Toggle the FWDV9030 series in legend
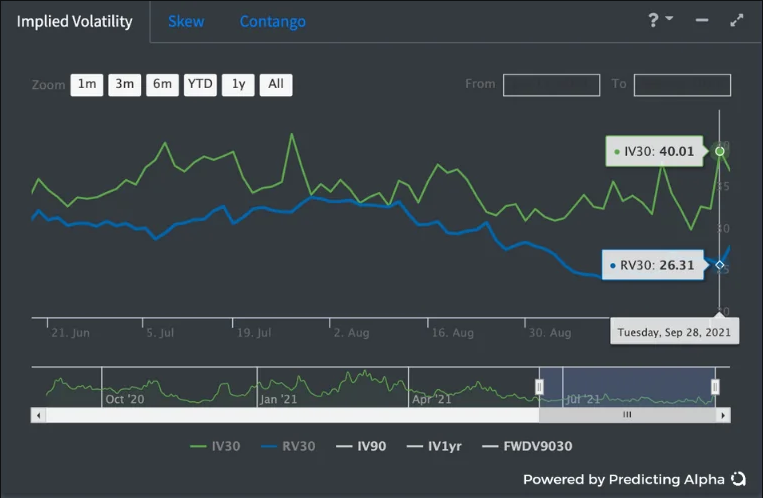Image resolution: width=763 pixels, height=498 pixels. pyautogui.click(x=527, y=446)
